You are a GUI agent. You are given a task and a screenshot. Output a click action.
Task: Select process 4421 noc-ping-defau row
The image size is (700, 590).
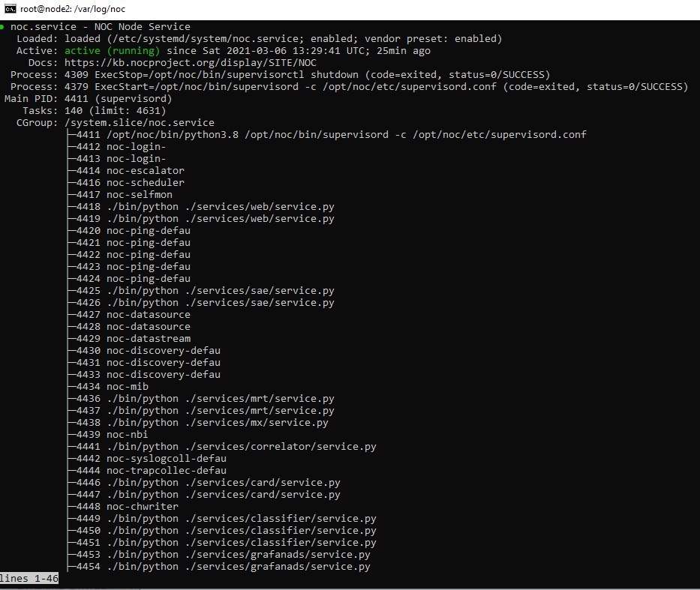click(x=129, y=243)
